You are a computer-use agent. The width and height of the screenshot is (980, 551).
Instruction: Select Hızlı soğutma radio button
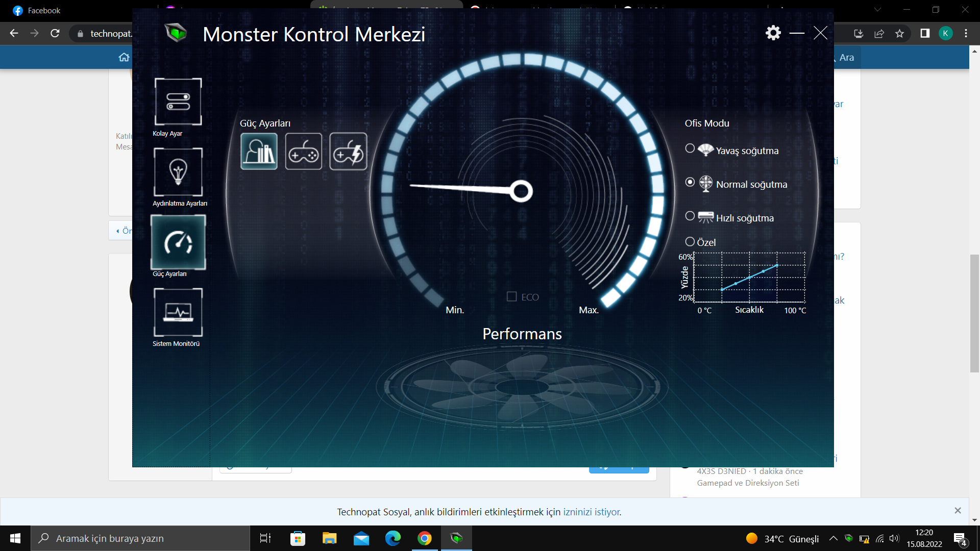(690, 216)
